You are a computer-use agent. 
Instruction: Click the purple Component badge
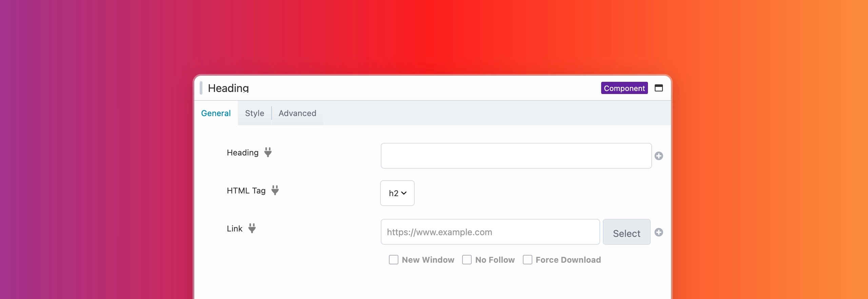point(624,88)
